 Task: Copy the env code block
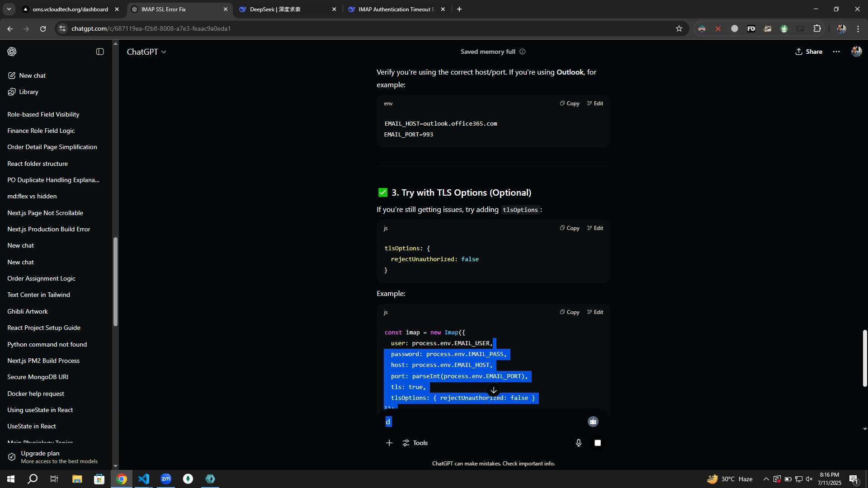tap(570, 103)
